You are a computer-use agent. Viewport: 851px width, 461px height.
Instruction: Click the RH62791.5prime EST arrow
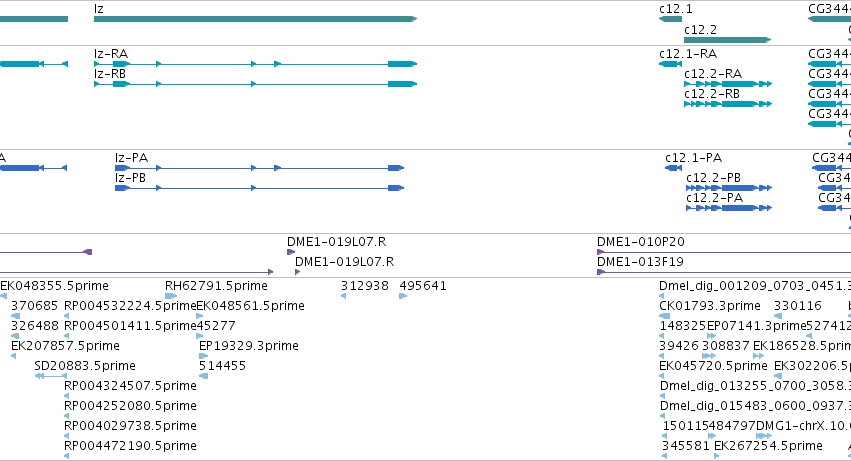171,296
